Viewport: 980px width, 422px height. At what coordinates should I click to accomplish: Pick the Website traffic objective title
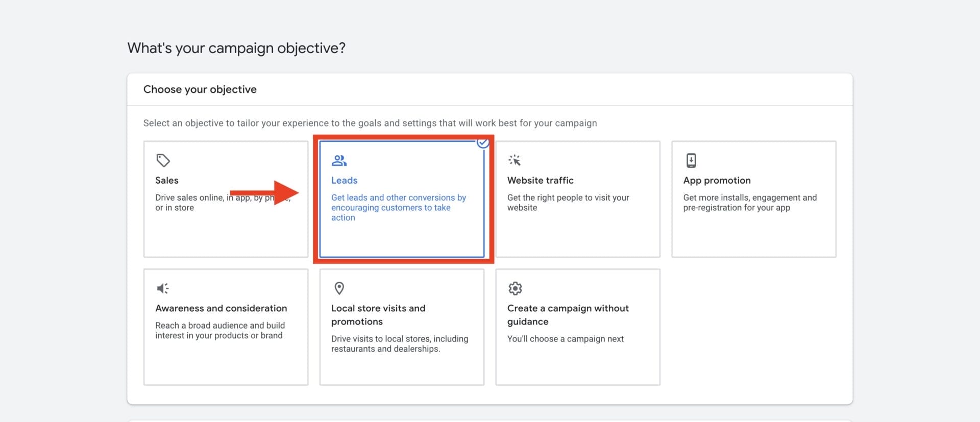(x=540, y=180)
